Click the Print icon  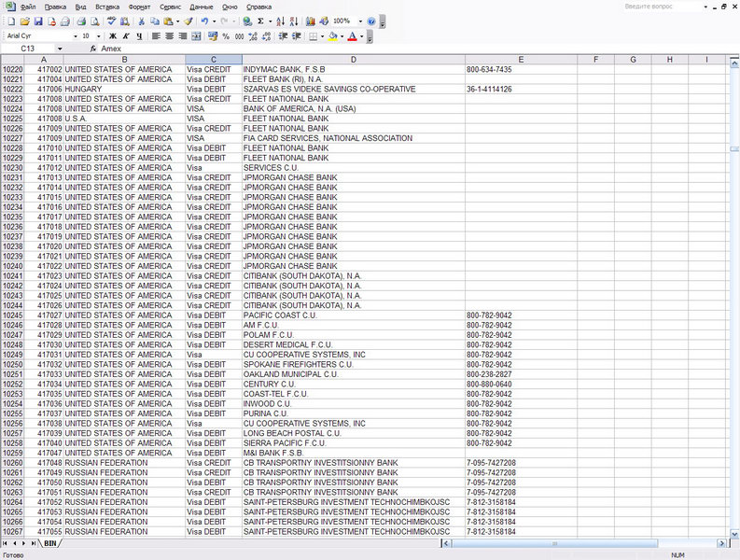[x=81, y=21]
